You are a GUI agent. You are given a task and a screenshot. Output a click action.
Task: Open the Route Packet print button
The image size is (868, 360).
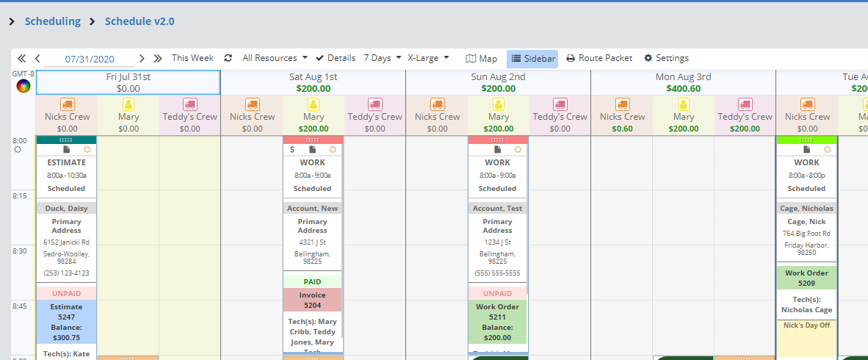click(599, 59)
